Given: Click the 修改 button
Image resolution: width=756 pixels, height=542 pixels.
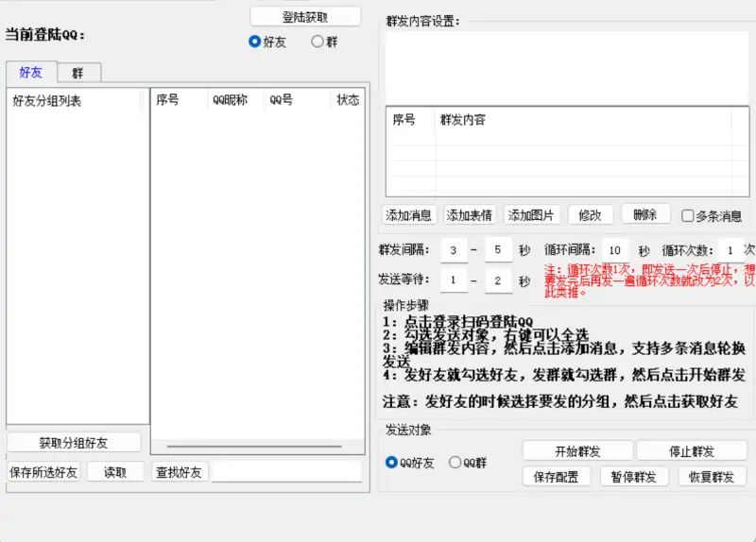Looking at the screenshot, I should point(591,215).
